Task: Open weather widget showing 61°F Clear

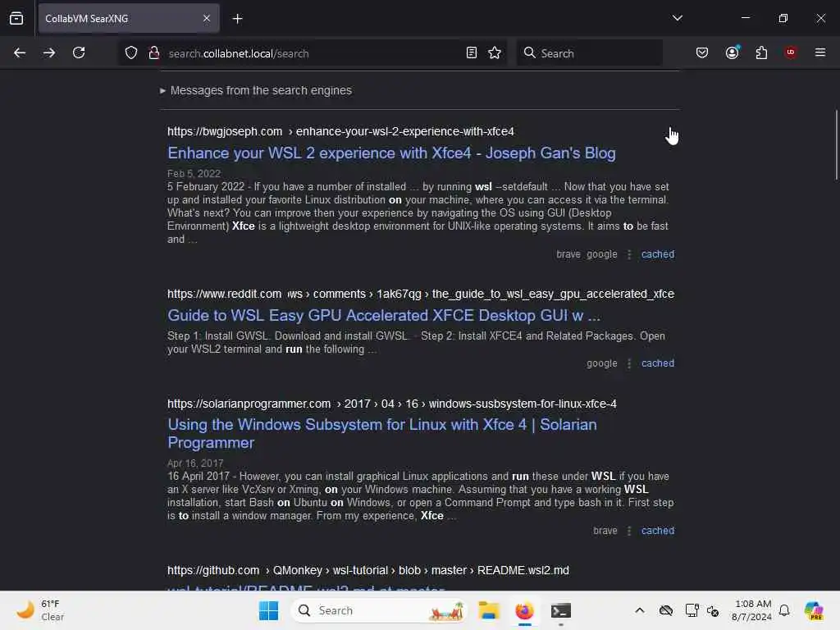Action: 40,610
